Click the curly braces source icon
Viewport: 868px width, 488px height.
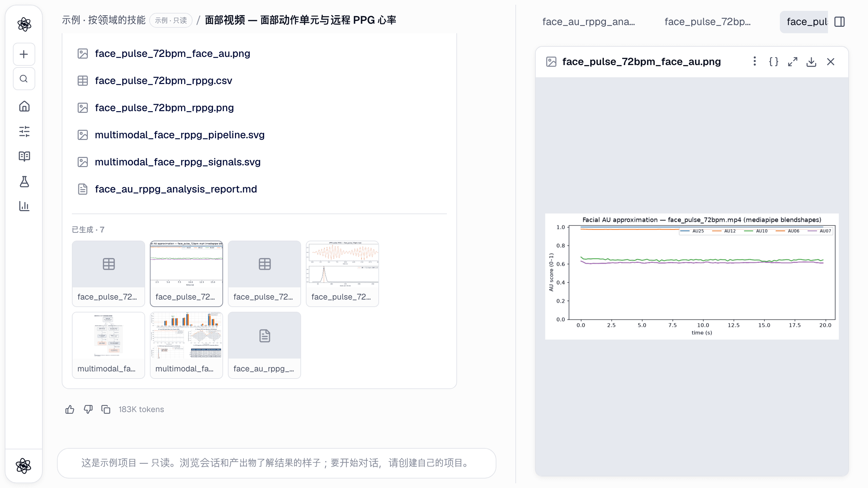[773, 62]
